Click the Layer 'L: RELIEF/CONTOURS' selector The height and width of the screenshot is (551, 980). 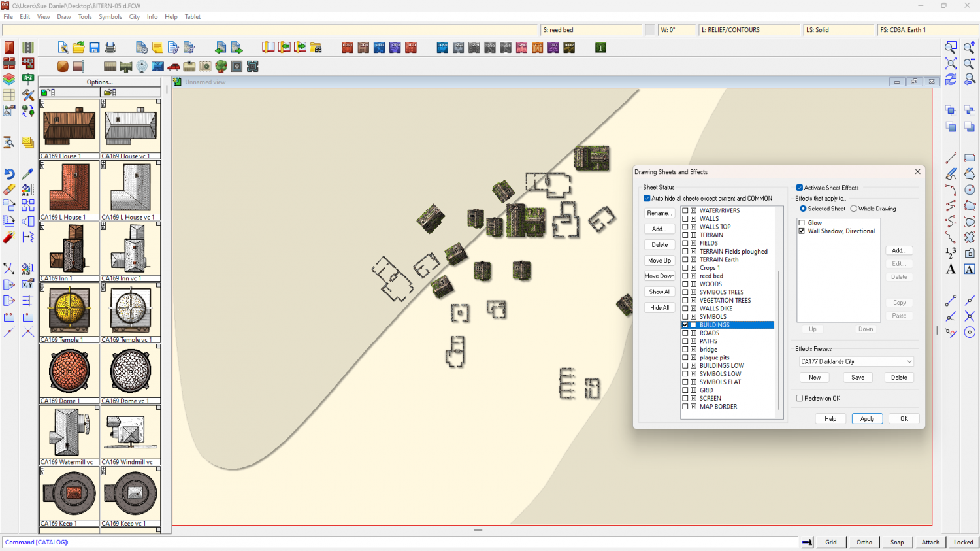749,30
